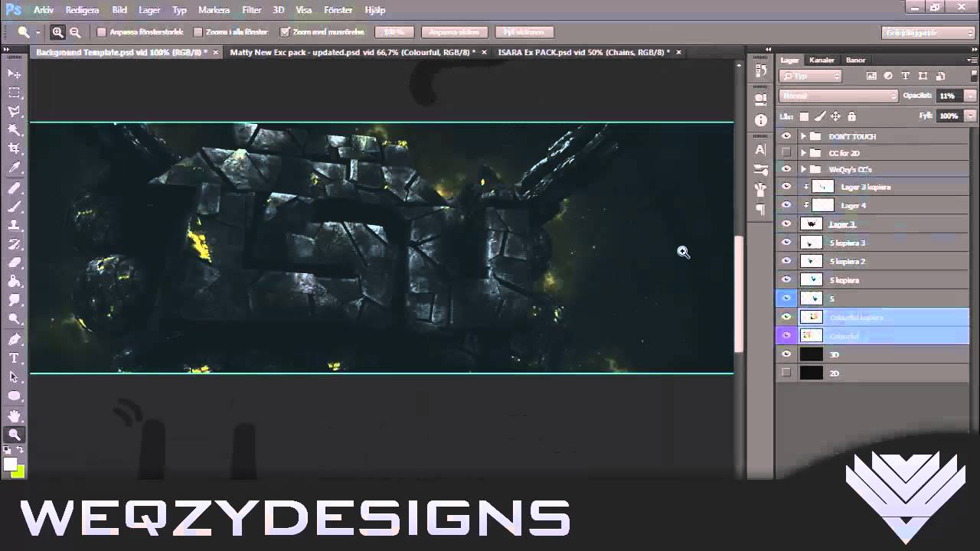Select the Colourful kopiera layer thumbnail
The image size is (980, 551).
(x=811, y=317)
